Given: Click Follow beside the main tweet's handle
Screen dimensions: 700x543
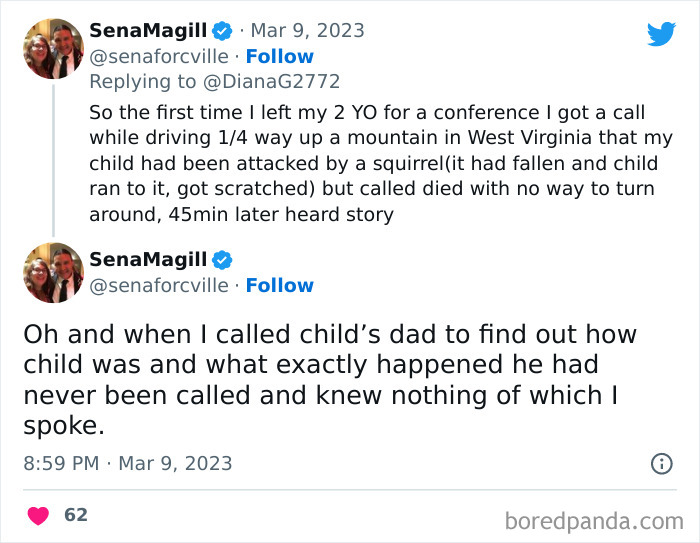Looking at the screenshot, I should [279, 285].
